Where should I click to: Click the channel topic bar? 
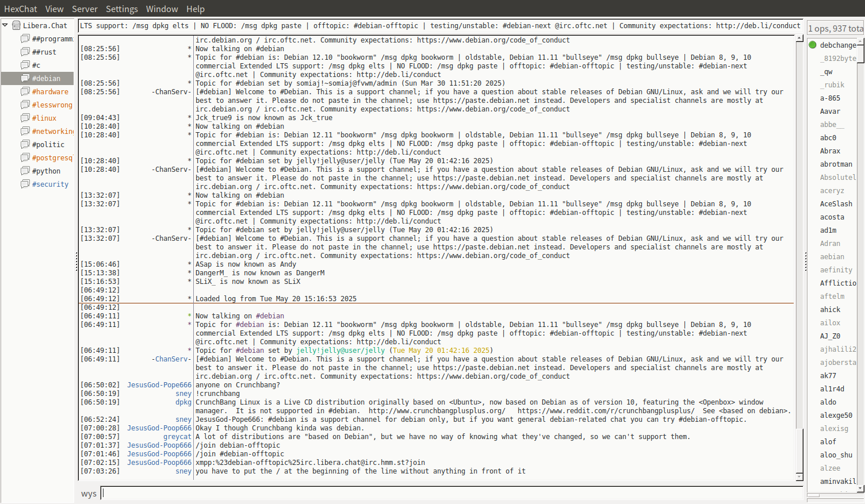point(440,26)
